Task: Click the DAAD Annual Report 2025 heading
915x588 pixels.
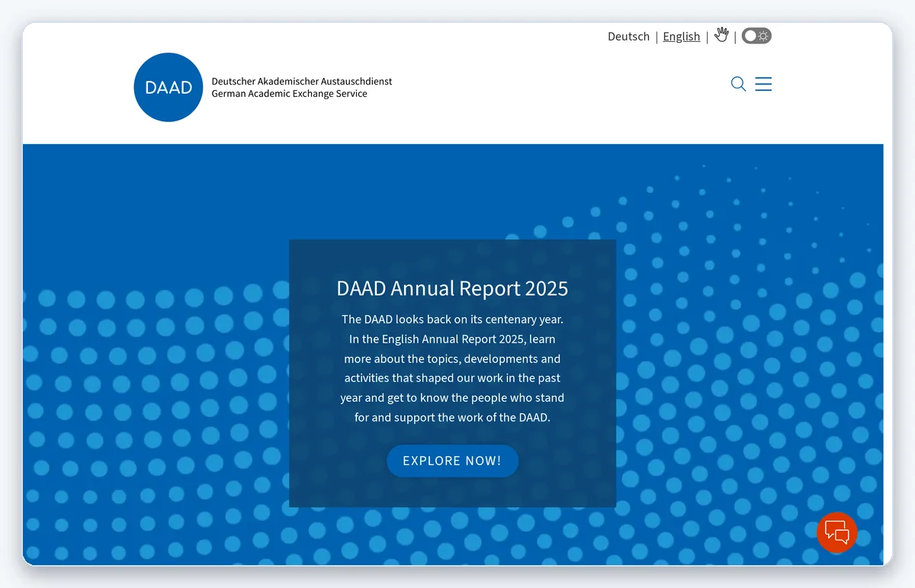Action: [452, 288]
